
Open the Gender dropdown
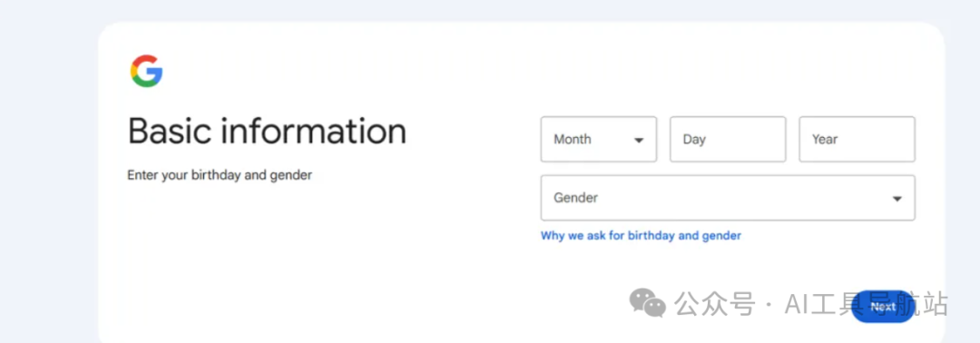pos(728,198)
